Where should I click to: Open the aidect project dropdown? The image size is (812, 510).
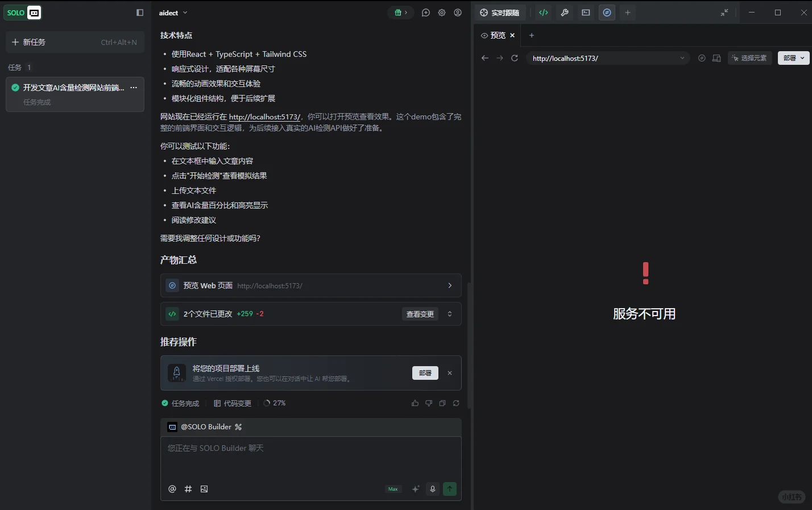click(x=173, y=13)
